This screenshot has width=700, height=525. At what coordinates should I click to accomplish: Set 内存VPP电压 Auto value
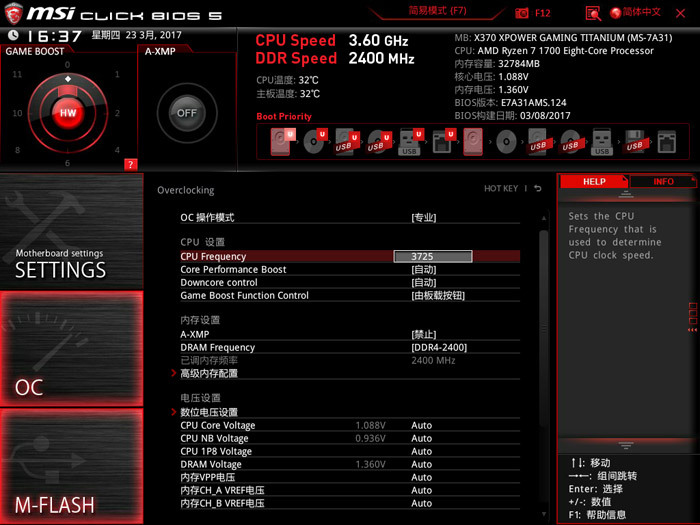click(421, 477)
